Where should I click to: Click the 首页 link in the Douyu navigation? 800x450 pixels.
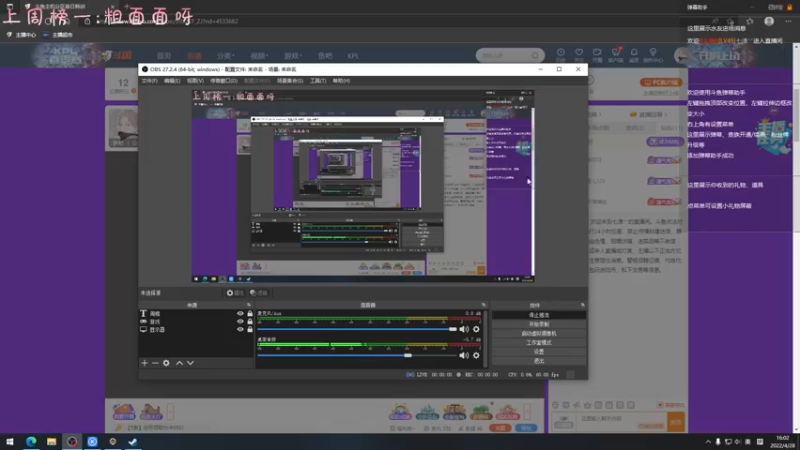164,56
